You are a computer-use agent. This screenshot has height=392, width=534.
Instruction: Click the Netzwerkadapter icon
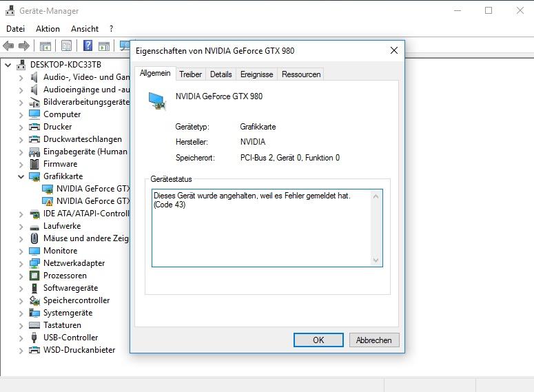(x=34, y=263)
